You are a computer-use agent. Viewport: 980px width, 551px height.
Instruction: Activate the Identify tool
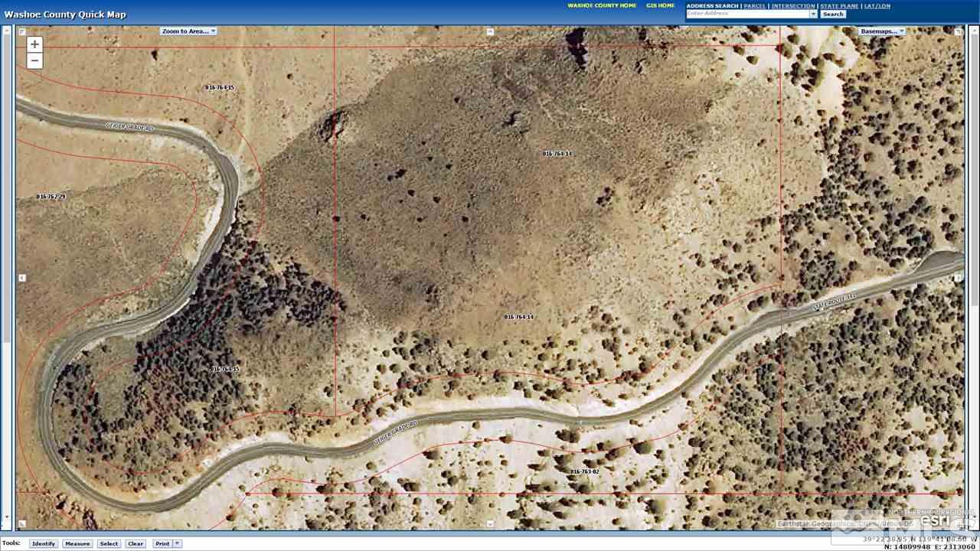44,543
